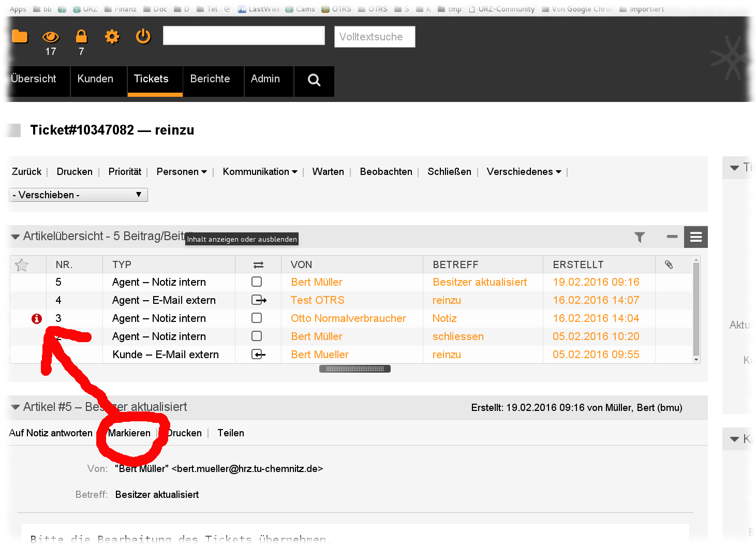Image resolution: width=756 pixels, height=545 pixels.
Task: Expand the Kommunikation menu
Action: point(260,172)
